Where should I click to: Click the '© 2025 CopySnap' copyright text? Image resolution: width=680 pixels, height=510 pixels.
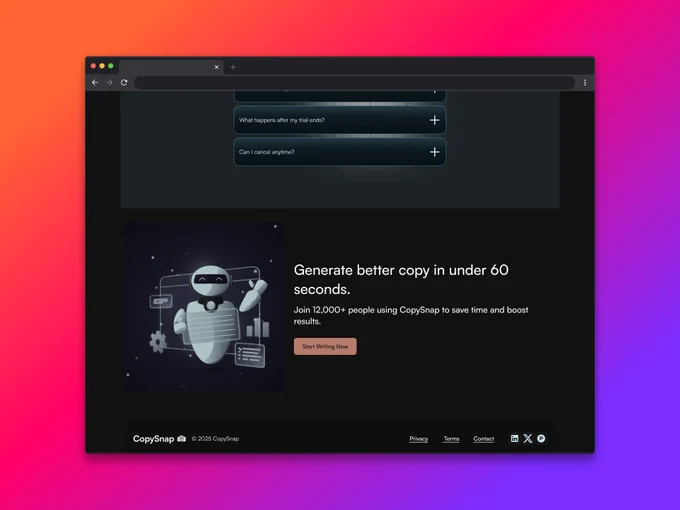tap(215, 439)
